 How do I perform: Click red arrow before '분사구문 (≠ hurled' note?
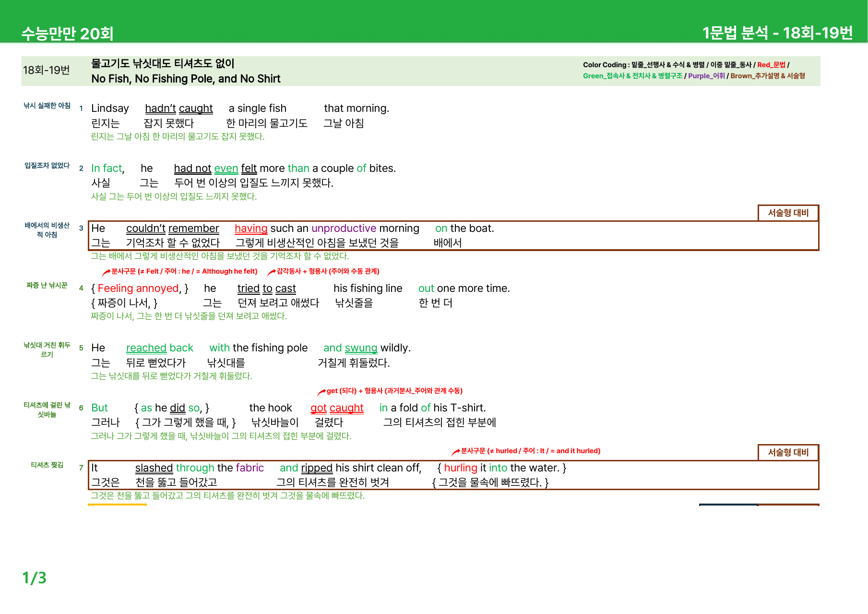[456, 452]
